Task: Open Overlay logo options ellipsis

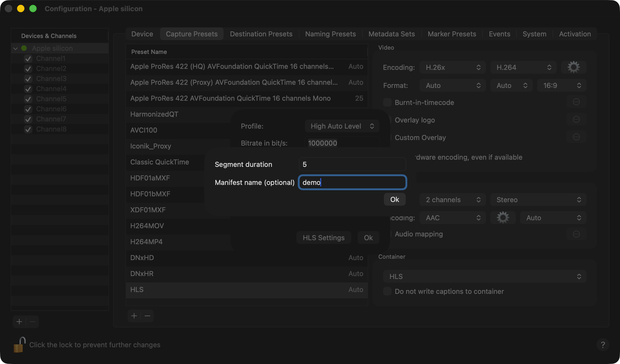Action: [576, 120]
